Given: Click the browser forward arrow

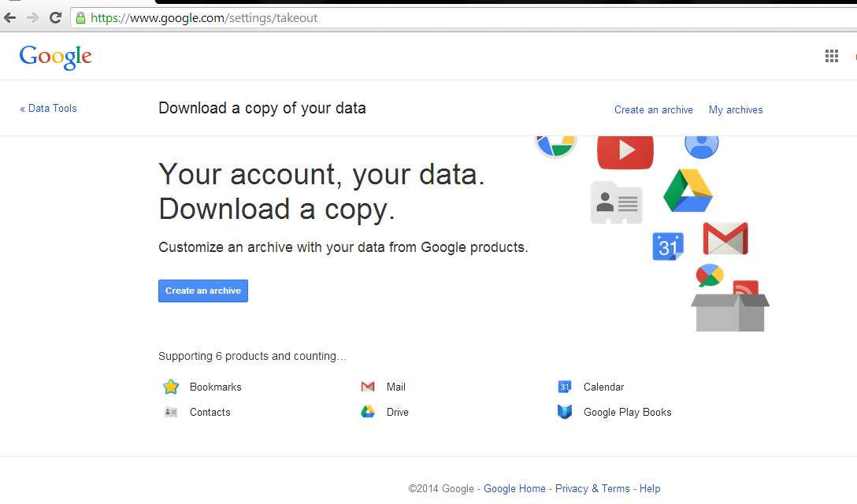Looking at the screenshot, I should 33,18.
